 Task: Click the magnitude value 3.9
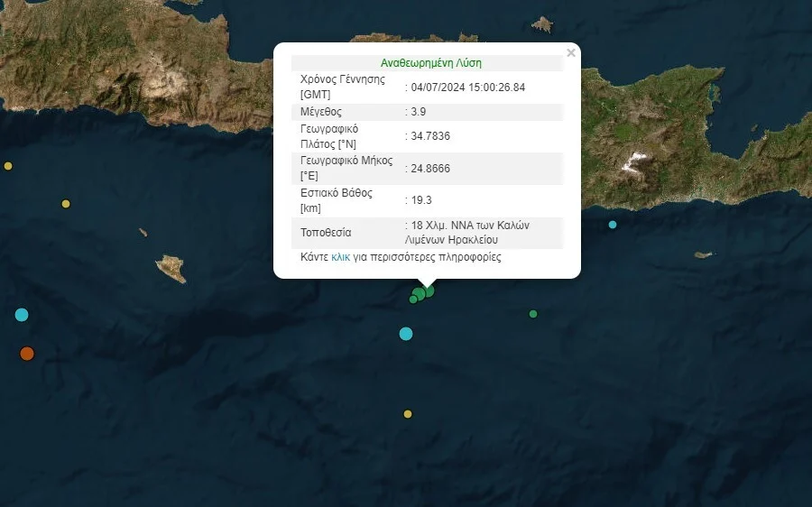[419, 112]
